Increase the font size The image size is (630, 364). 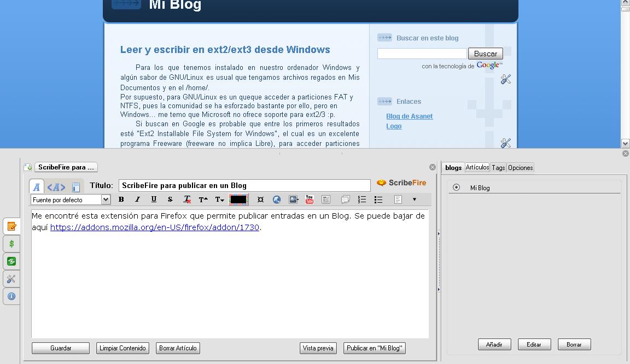point(203,199)
